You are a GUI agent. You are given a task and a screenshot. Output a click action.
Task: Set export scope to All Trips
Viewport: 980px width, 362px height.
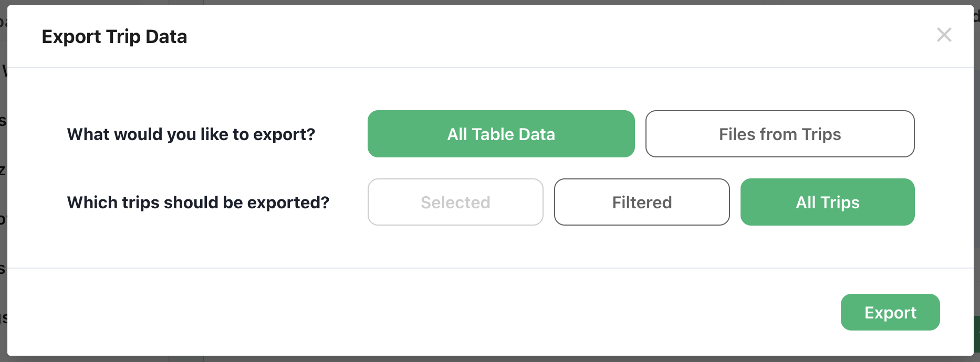click(x=827, y=202)
